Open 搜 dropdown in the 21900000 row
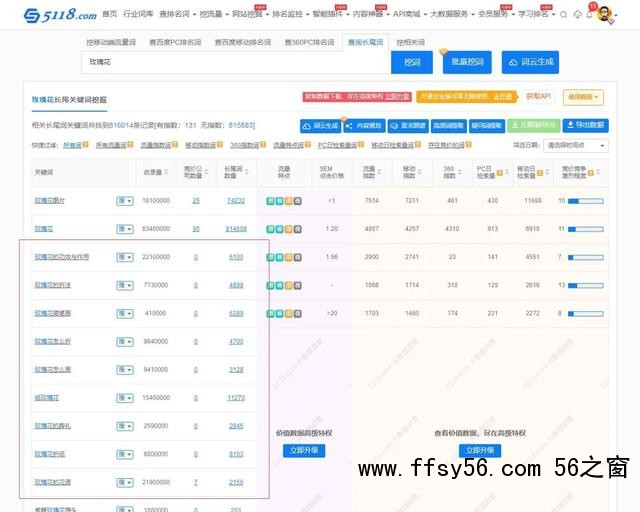This screenshot has height=512, width=640. point(125,483)
